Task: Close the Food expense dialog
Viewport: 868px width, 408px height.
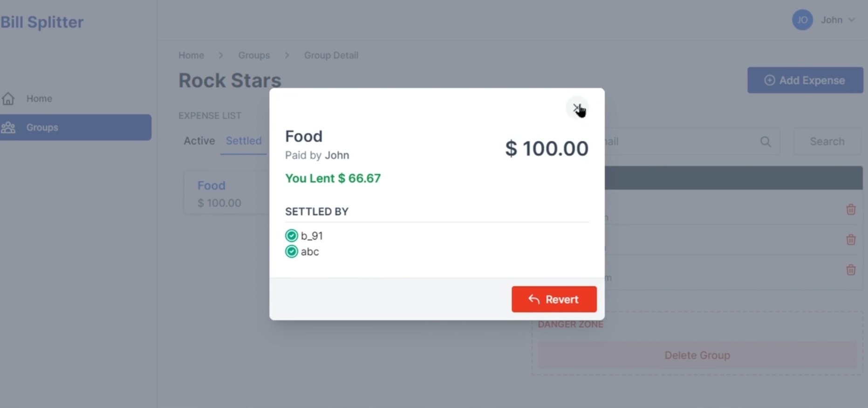Action: (x=577, y=107)
